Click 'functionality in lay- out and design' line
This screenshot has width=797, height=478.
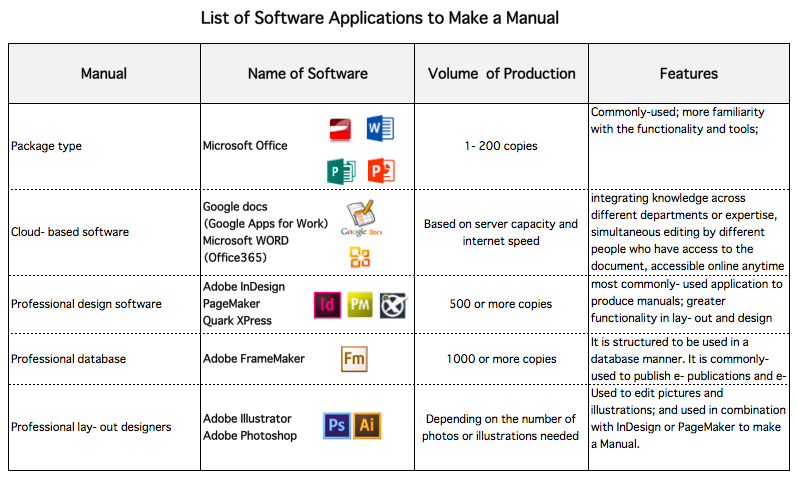(x=682, y=318)
